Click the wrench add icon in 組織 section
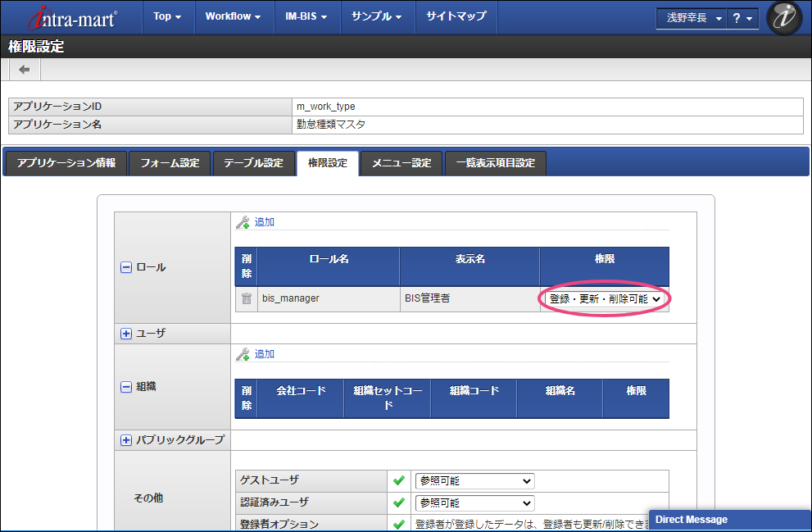The height and width of the screenshot is (532, 812). click(x=243, y=354)
